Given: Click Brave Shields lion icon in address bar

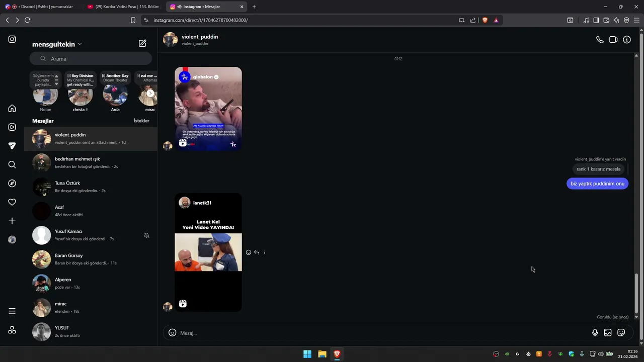Looking at the screenshot, I should coord(485,20).
